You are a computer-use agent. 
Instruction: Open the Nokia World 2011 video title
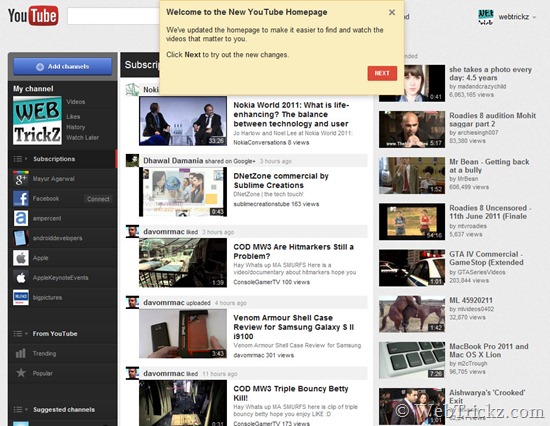click(291, 114)
